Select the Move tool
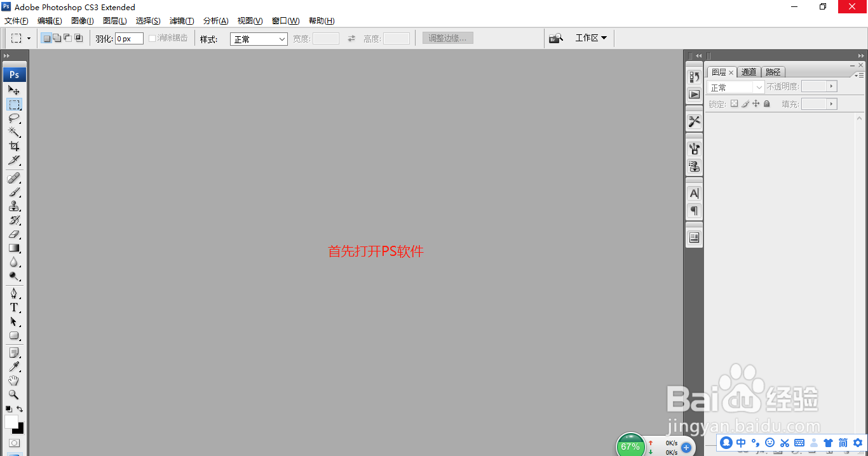Screen dimensions: 868x456 coord(14,90)
